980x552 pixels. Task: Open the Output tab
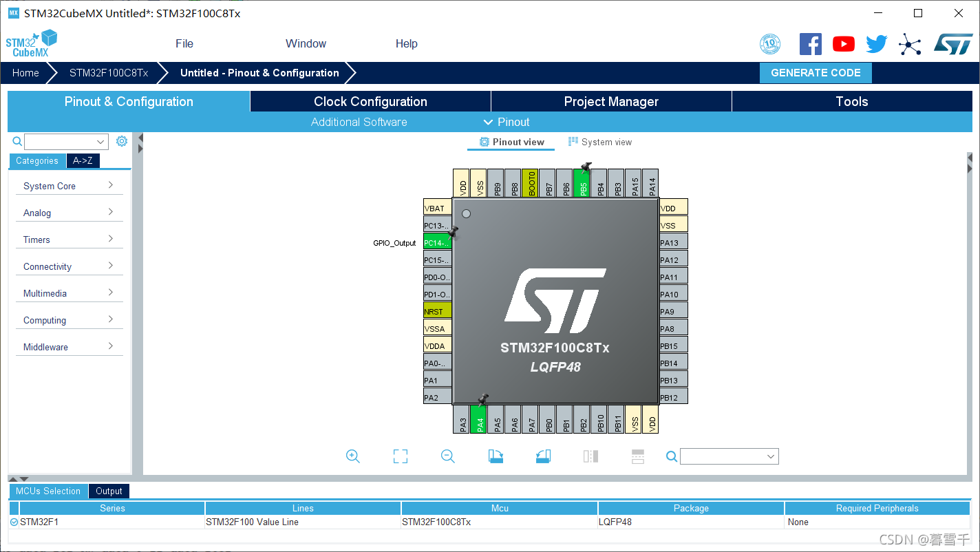point(109,491)
